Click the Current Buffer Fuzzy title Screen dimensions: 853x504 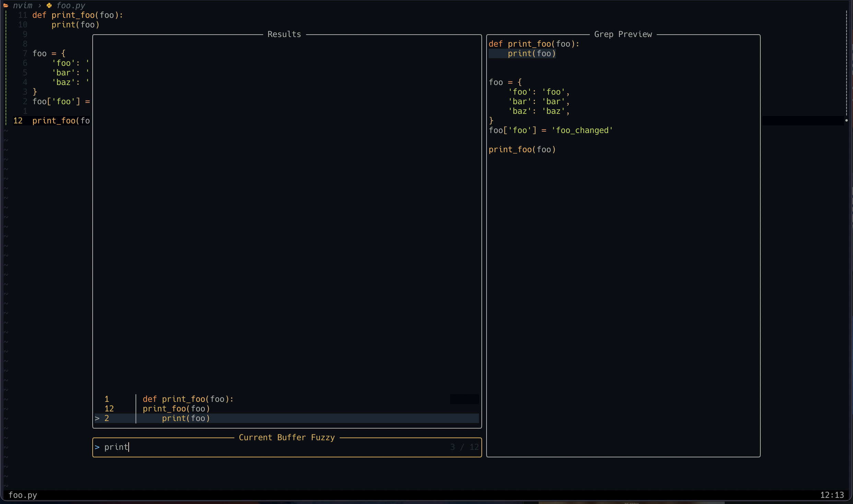[287, 437]
